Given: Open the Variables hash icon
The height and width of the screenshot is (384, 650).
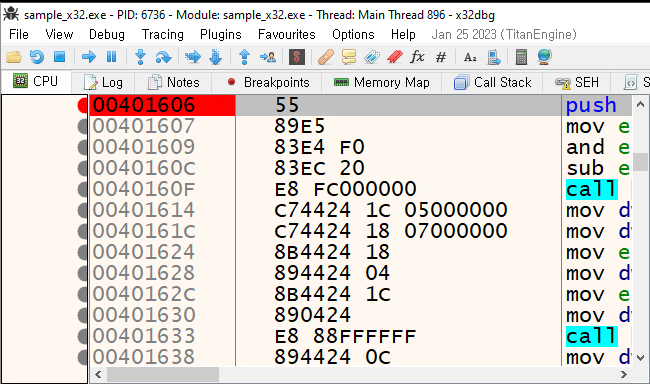Looking at the screenshot, I should pos(441,57).
